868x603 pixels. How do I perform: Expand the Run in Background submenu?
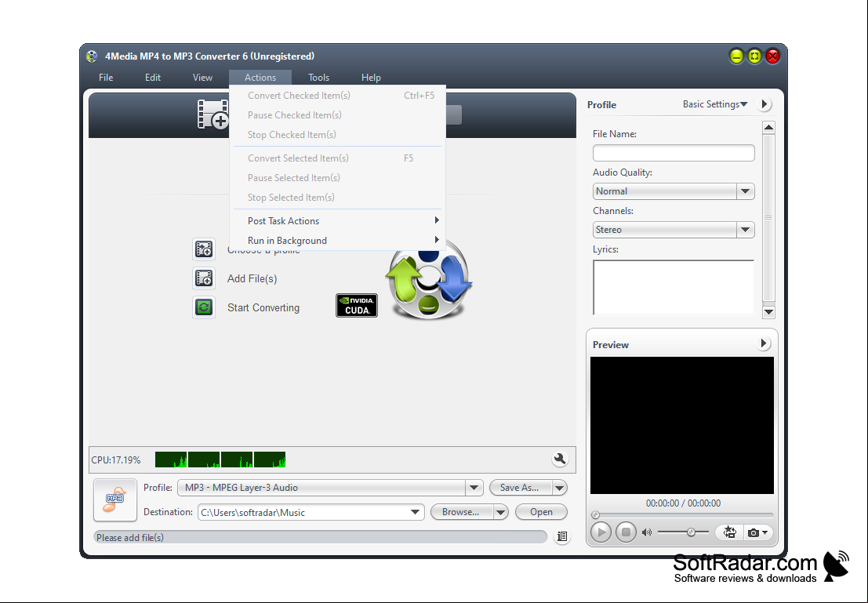coord(338,240)
